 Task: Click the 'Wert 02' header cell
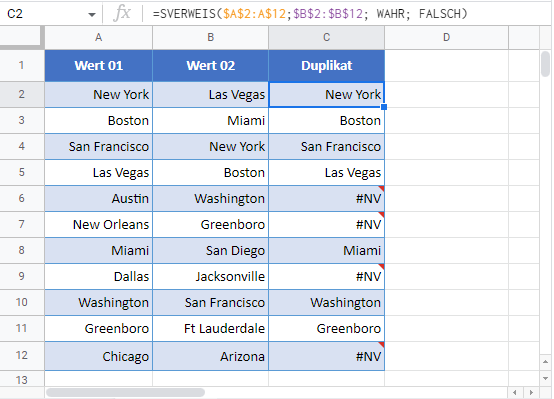pos(211,66)
